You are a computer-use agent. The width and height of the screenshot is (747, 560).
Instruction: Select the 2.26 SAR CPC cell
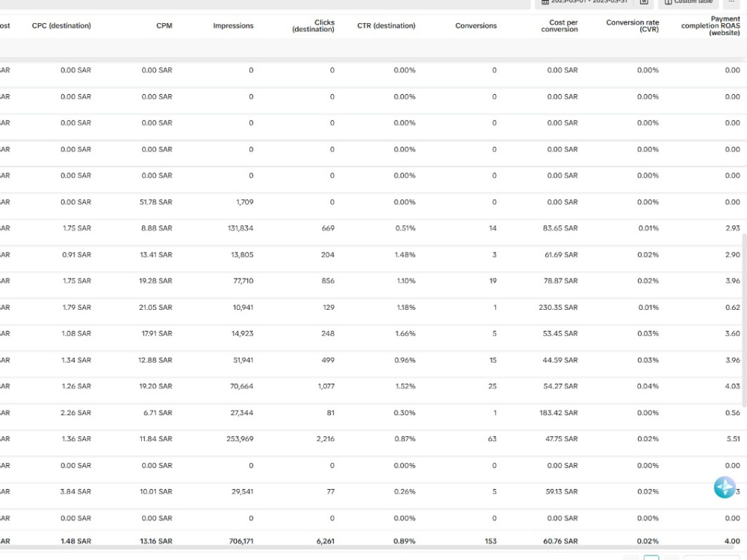click(75, 414)
